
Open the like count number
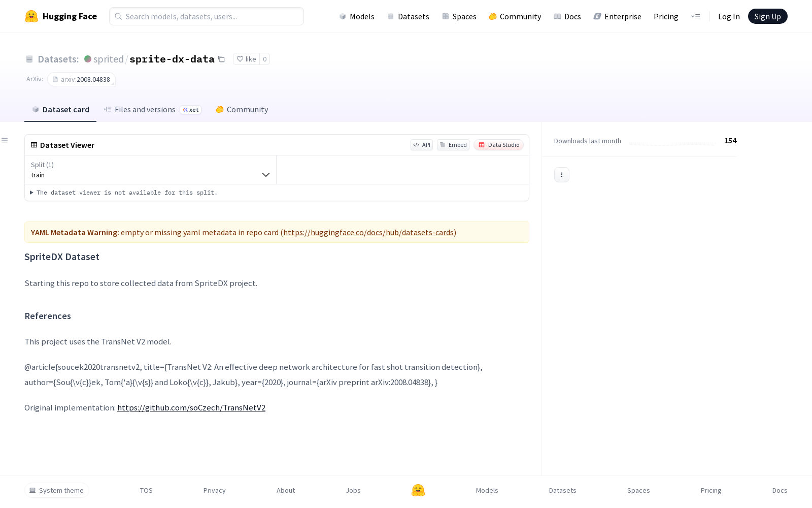[264, 59]
